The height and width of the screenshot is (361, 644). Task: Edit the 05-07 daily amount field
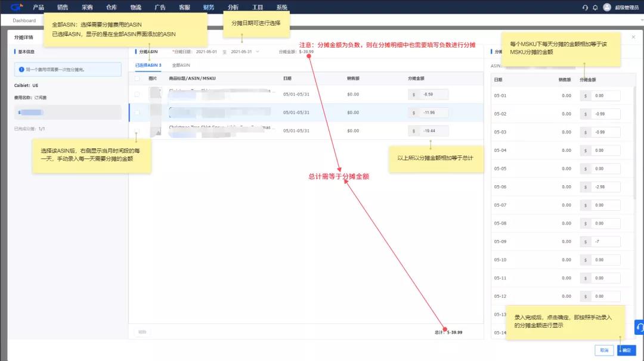pyautogui.click(x=605, y=205)
